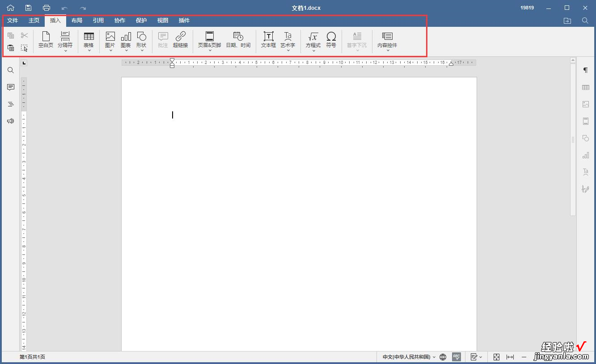Click the redo arrow in title bar
Viewport: 596px width, 364px height.
tap(83, 8)
